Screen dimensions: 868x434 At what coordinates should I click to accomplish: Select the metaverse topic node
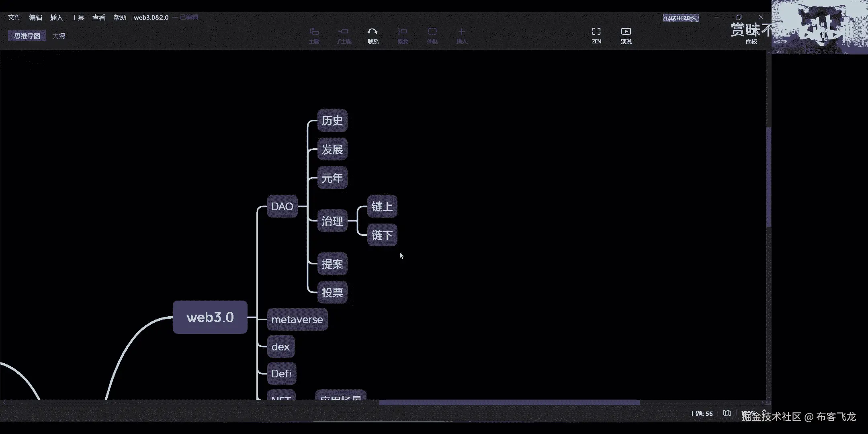297,319
